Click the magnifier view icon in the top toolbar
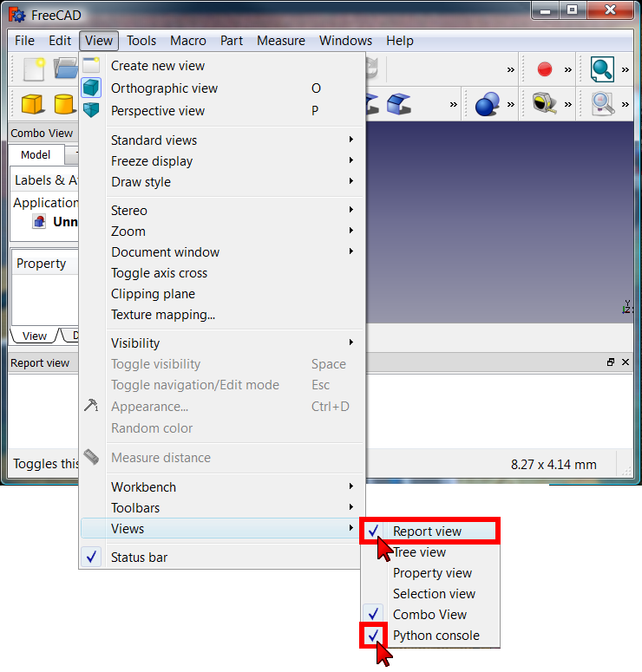The width and height of the screenshot is (642, 672). pos(602,69)
